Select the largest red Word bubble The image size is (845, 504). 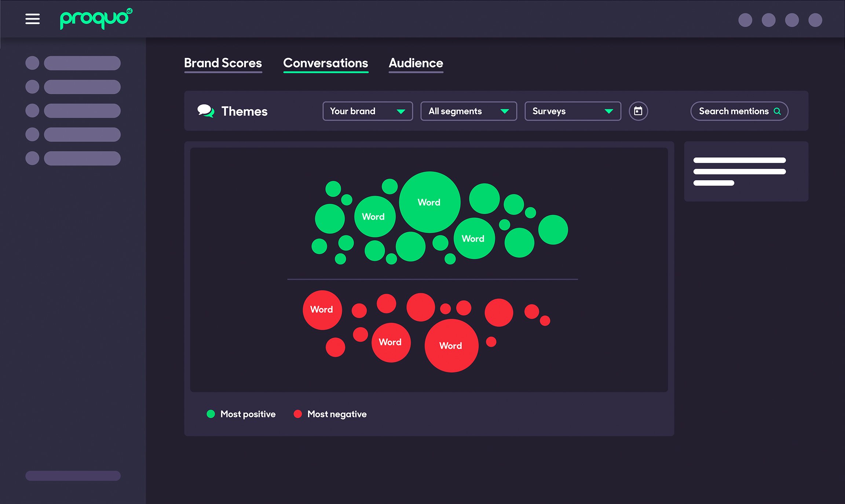(x=451, y=346)
